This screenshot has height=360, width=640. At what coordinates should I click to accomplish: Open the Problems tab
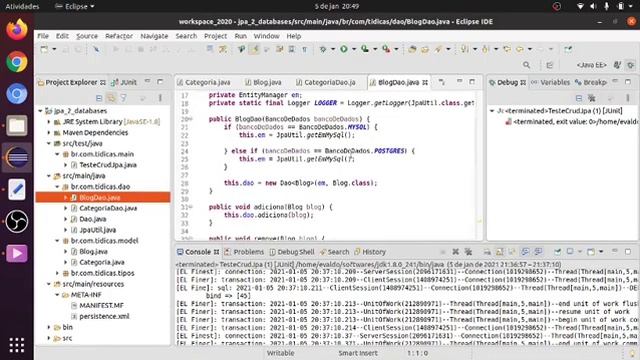[244, 252]
